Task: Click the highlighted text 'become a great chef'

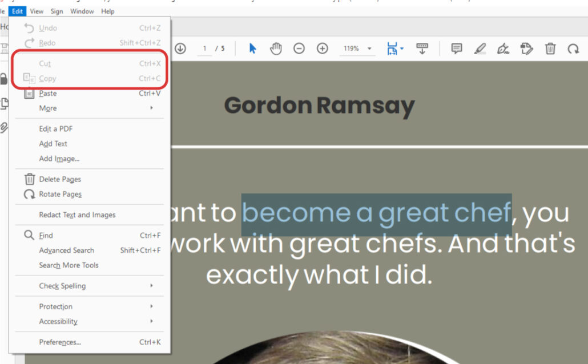Action: tap(376, 213)
